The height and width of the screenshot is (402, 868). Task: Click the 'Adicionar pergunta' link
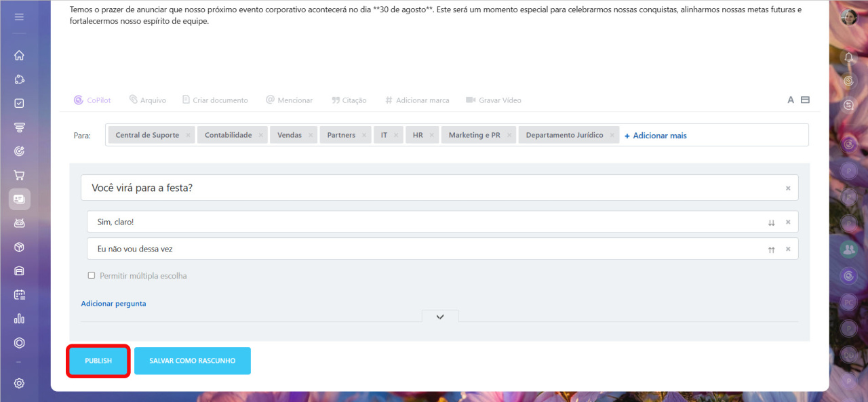click(x=113, y=304)
